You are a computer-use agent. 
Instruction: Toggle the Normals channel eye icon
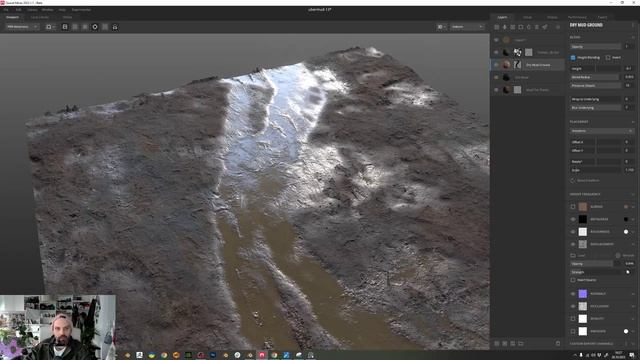pos(573,293)
